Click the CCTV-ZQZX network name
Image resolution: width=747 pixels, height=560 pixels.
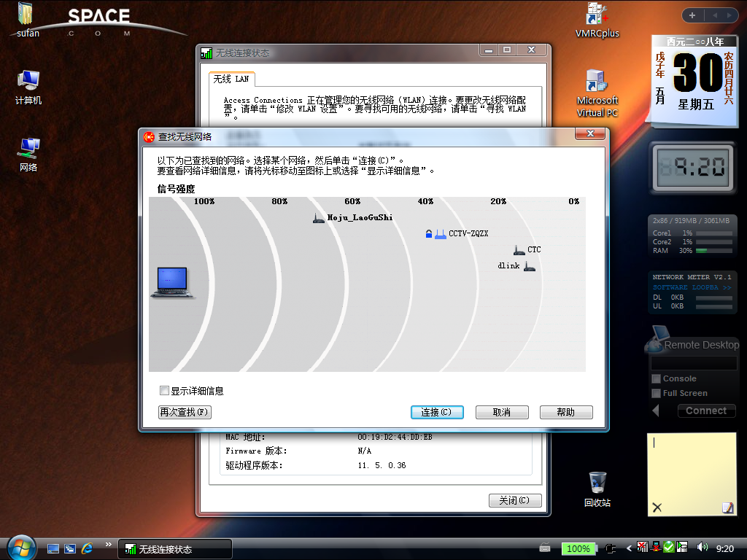pos(468,234)
